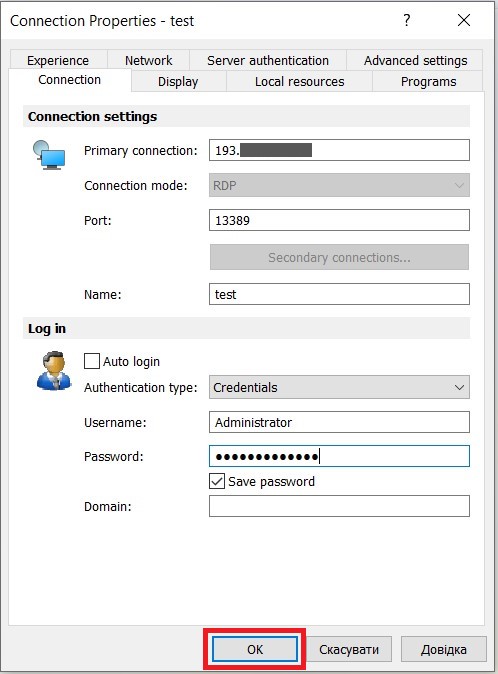Click the Довідка help button
The height and width of the screenshot is (674, 498).
point(443,649)
